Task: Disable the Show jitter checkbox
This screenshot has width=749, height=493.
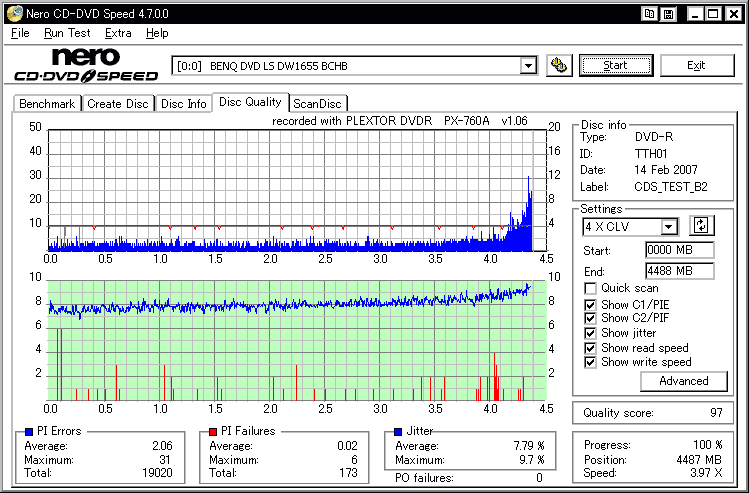Action: 590,333
